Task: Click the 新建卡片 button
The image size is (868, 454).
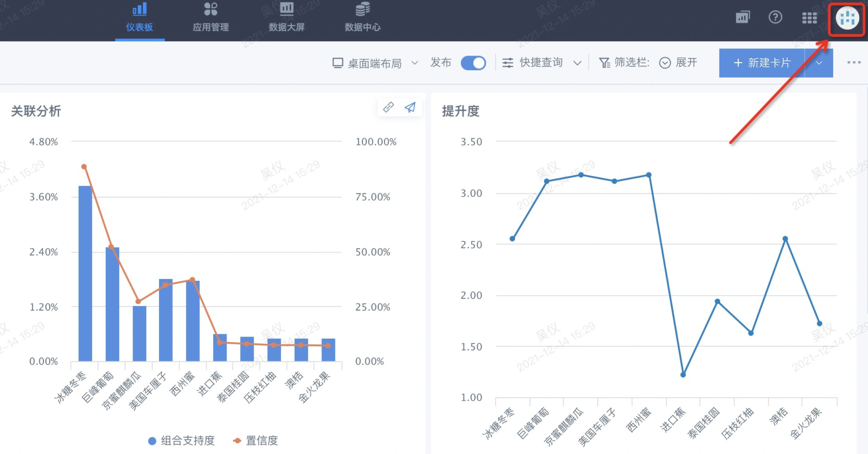Action: pos(762,63)
